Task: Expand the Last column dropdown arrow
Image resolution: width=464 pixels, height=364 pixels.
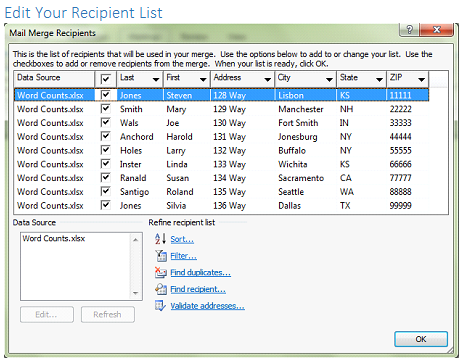Action: click(156, 80)
